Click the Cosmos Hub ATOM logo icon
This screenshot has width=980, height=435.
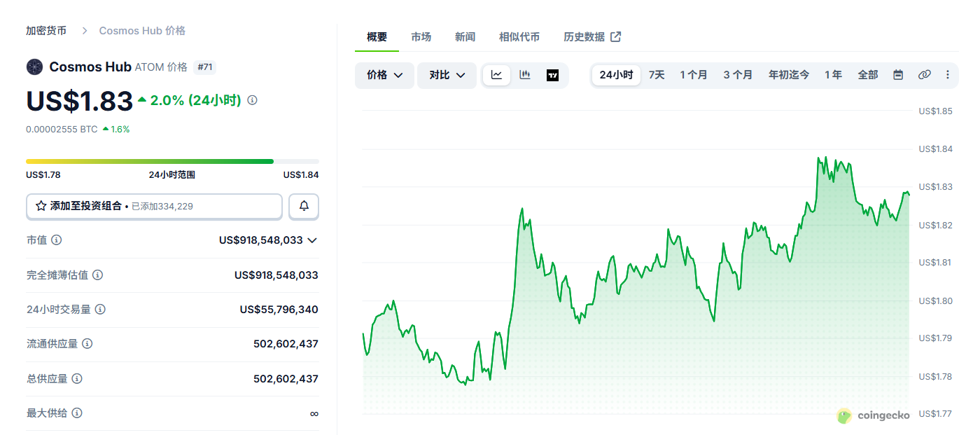[34, 67]
